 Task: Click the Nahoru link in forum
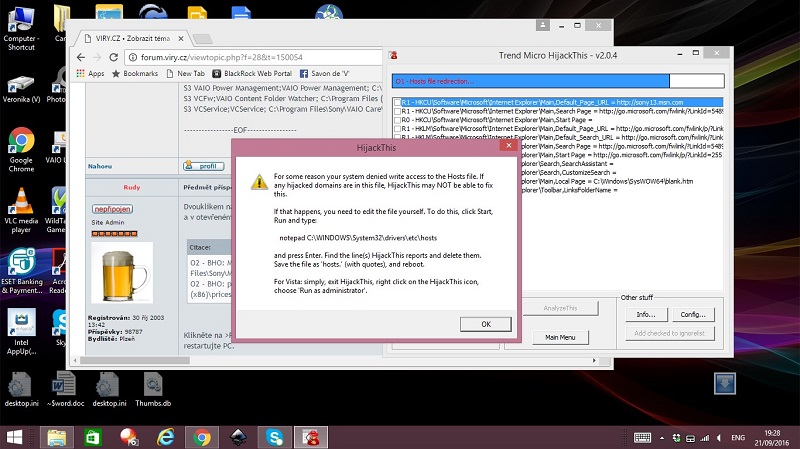[99, 166]
